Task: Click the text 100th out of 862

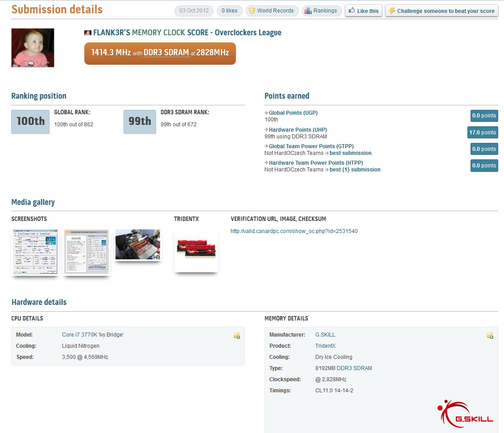Action: pyautogui.click(x=74, y=125)
